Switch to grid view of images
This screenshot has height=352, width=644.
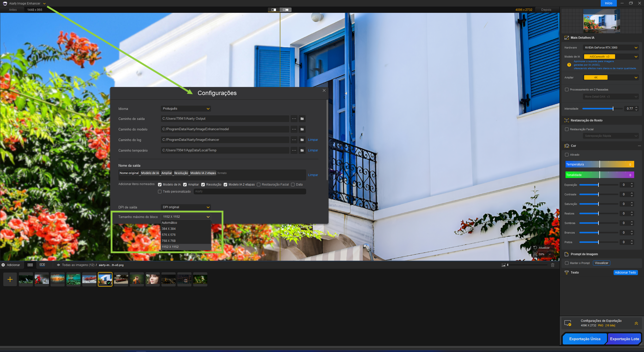[x=30, y=265]
